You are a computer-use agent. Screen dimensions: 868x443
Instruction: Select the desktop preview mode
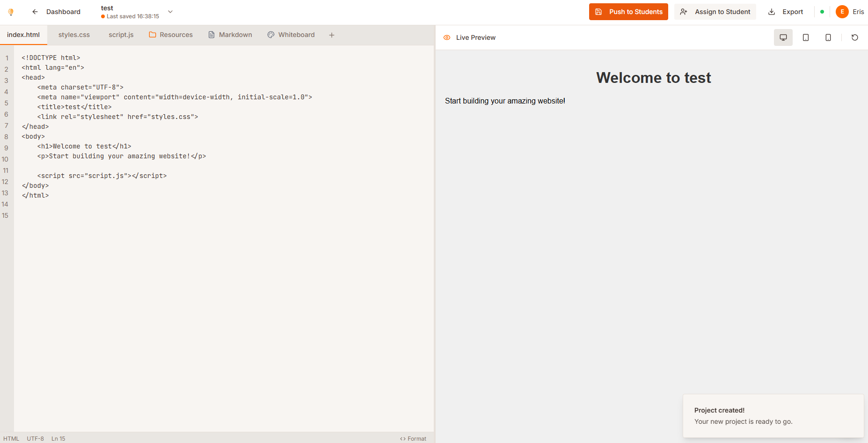pyautogui.click(x=783, y=37)
